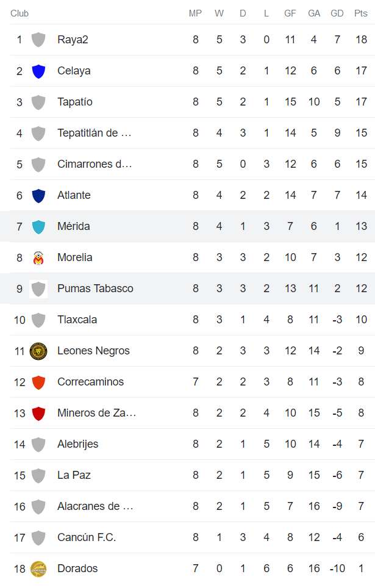Click the Pts column header
This screenshot has width=375, height=588.
pos(361,13)
